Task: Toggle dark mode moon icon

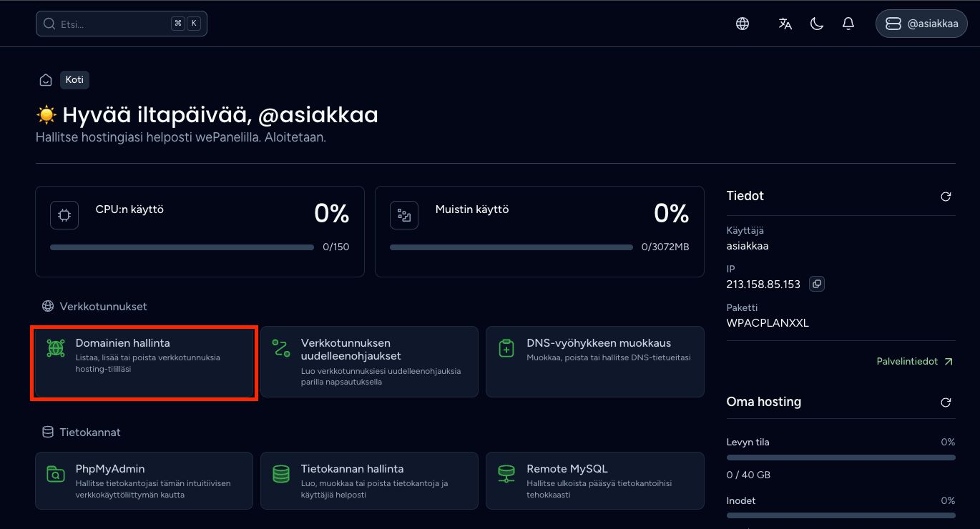Action: click(817, 24)
